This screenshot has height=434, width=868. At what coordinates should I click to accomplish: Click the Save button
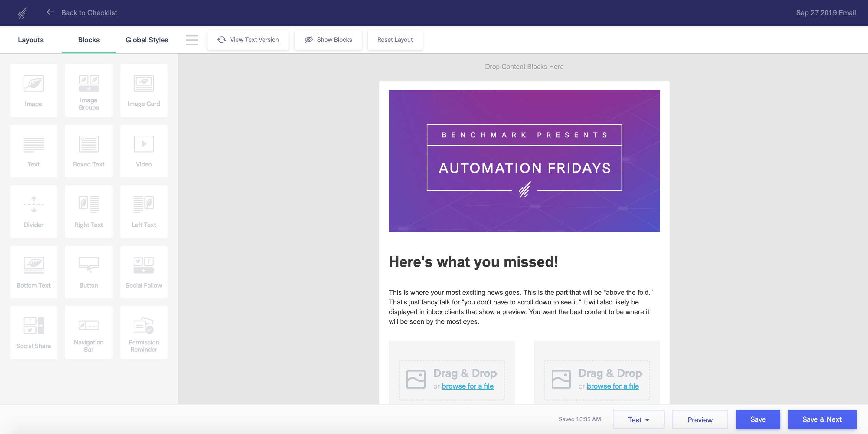coord(758,419)
